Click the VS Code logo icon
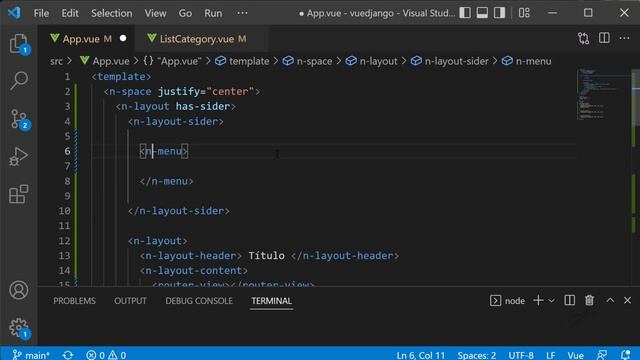Viewport: 640px width, 360px height. pyautogui.click(x=14, y=13)
